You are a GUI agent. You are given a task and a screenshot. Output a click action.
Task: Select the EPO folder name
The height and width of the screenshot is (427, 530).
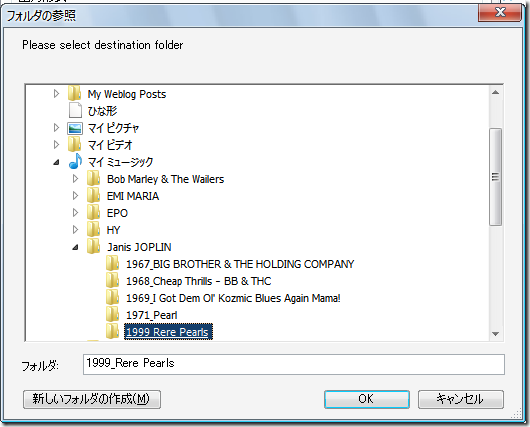coord(117,213)
